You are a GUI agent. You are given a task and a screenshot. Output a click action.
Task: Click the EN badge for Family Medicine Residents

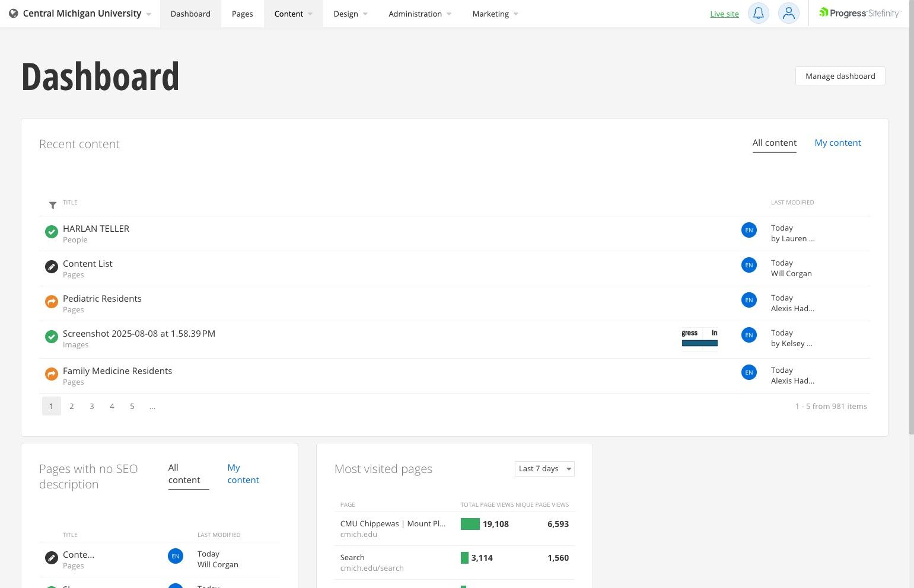749,372
